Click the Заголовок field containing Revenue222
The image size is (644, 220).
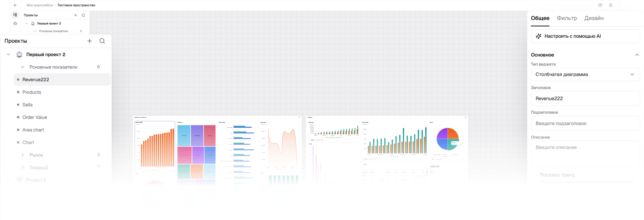(585, 98)
